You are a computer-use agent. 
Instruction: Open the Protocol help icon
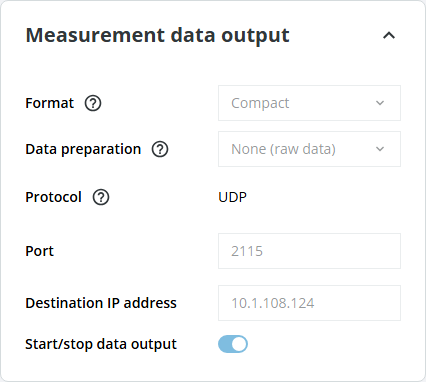pyautogui.click(x=101, y=197)
